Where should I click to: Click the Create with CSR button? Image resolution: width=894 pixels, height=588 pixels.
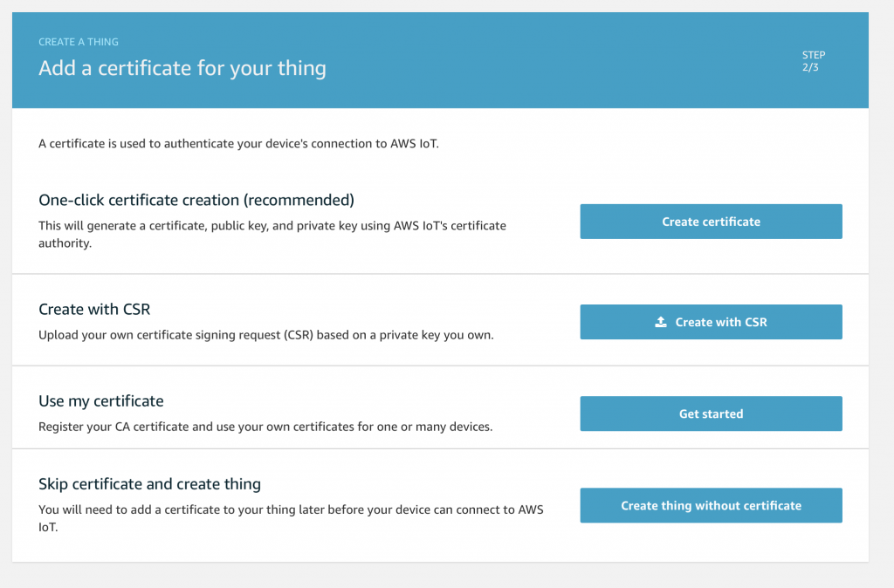[711, 322]
